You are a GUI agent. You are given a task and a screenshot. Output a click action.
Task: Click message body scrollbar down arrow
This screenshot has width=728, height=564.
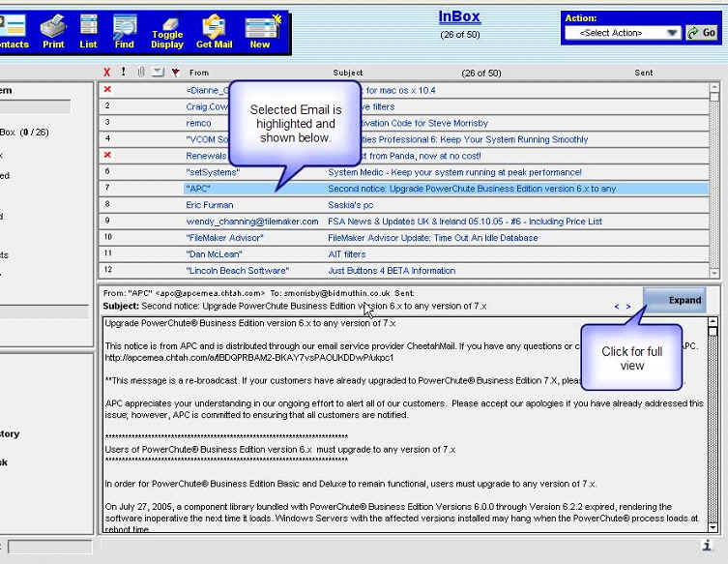click(713, 527)
